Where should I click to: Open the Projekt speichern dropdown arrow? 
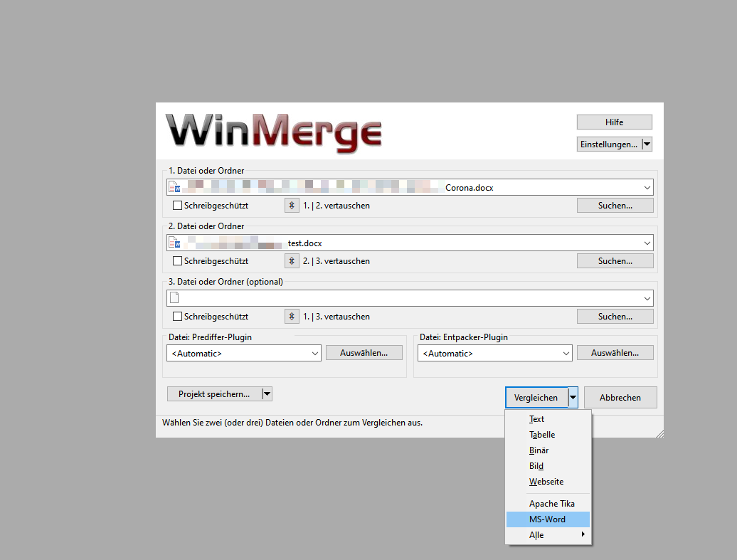tap(267, 394)
